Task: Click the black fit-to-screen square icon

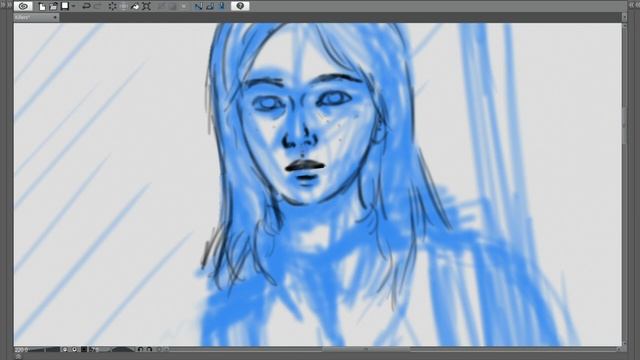Action: [84, 350]
